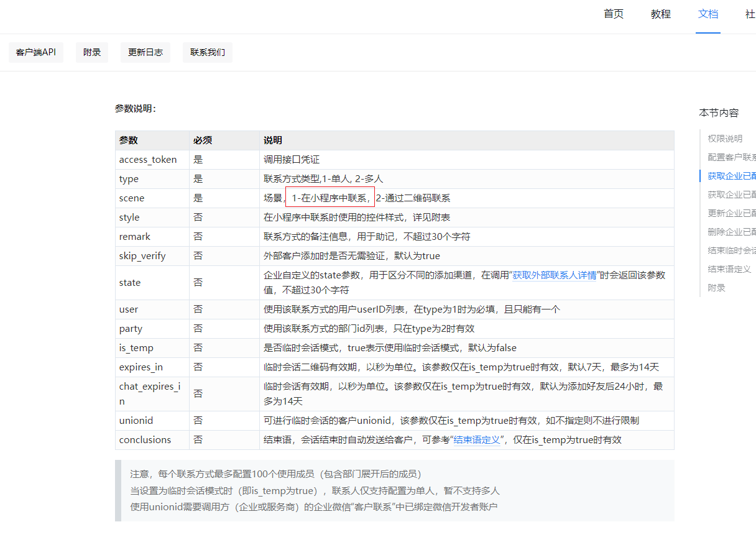Viewport: 756px width, 550px height.
Task: Follow the 结束语定义 hyperlink in conclusions row
Action: coord(477,439)
